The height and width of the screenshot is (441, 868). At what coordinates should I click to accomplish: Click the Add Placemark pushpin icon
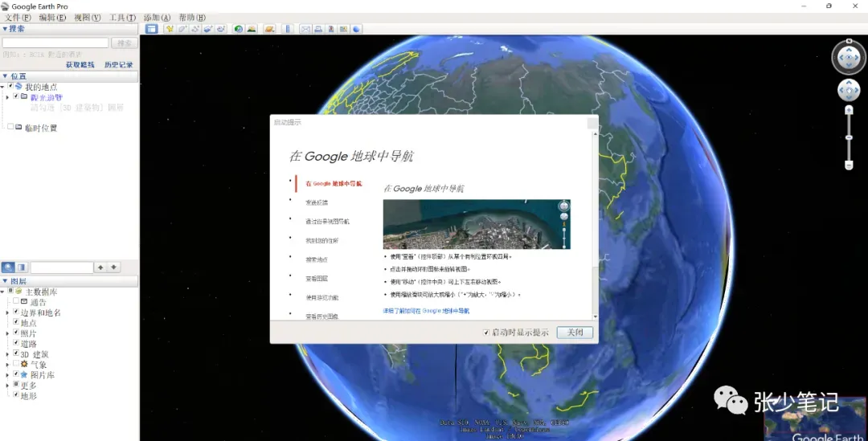point(170,29)
